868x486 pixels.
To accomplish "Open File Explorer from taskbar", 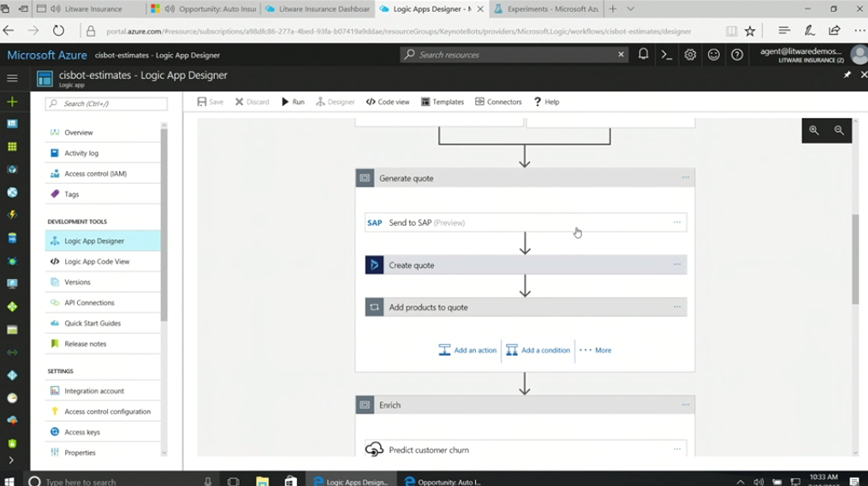I will (263, 481).
